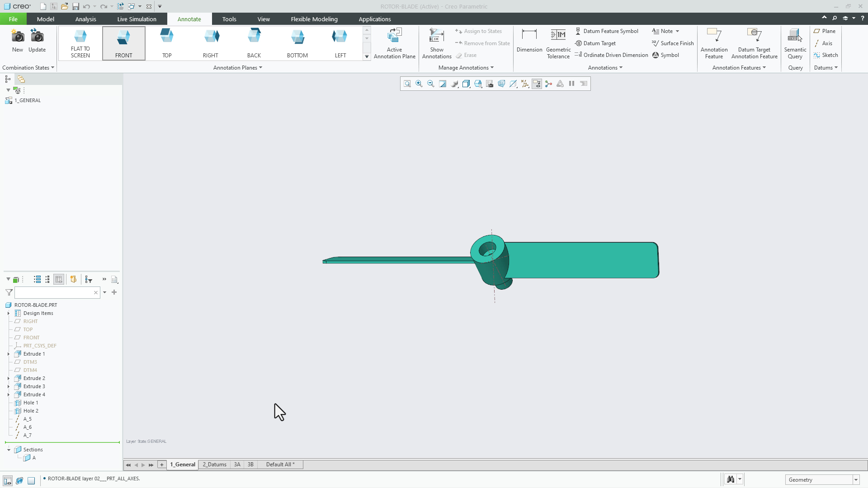Switch to the Annotate ribbon tab
Viewport: 868px width, 488px height.
[x=189, y=19]
